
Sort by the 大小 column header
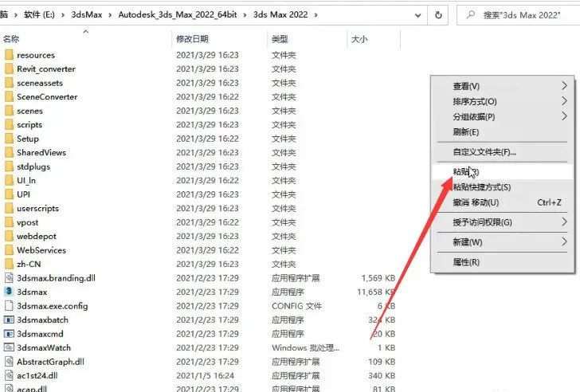(359, 39)
